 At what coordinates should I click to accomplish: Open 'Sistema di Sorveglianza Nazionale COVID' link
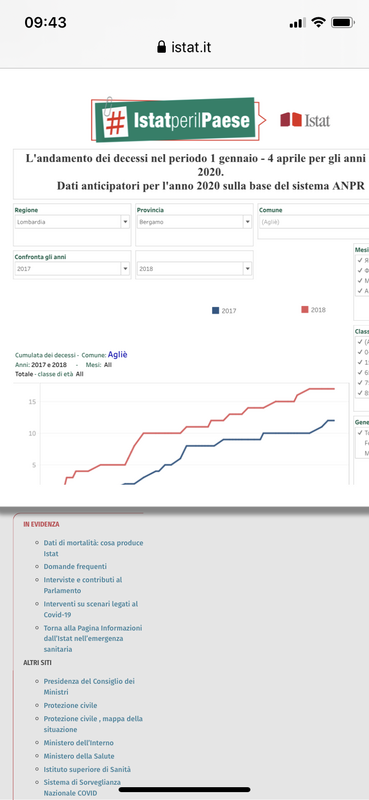[x=83, y=788]
